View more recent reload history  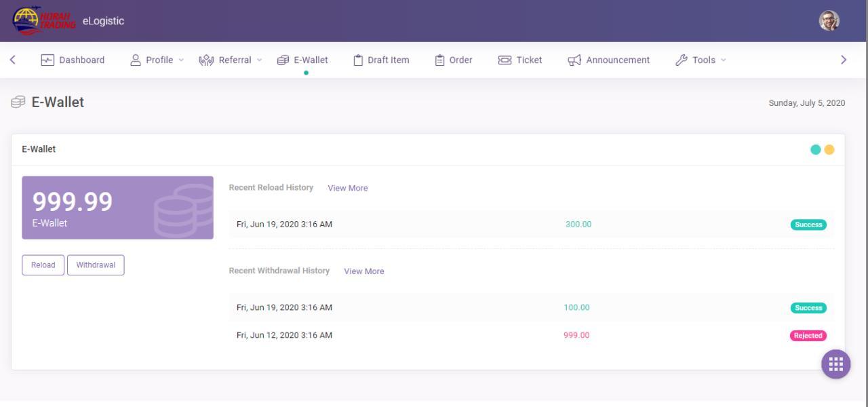coord(348,188)
